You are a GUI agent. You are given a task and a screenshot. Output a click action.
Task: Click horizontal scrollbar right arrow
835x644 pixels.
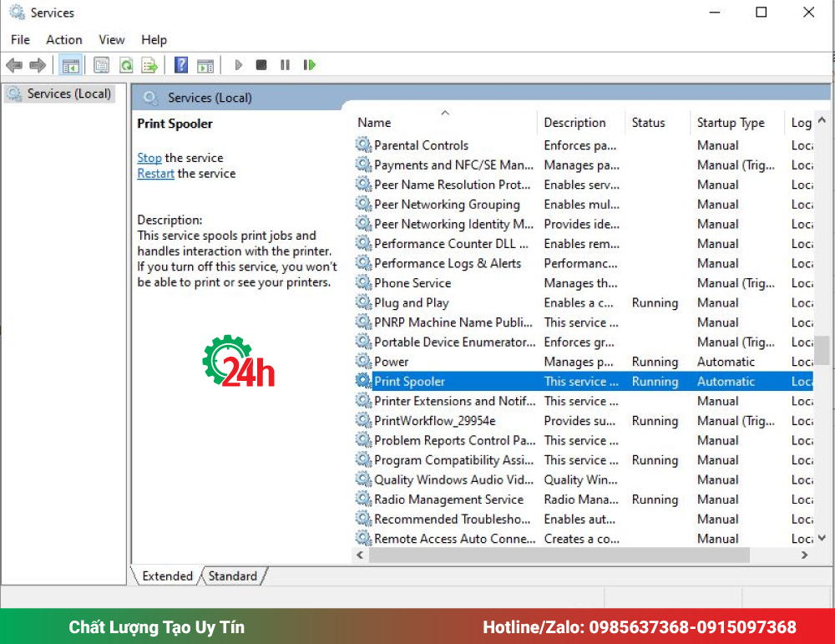click(x=805, y=555)
